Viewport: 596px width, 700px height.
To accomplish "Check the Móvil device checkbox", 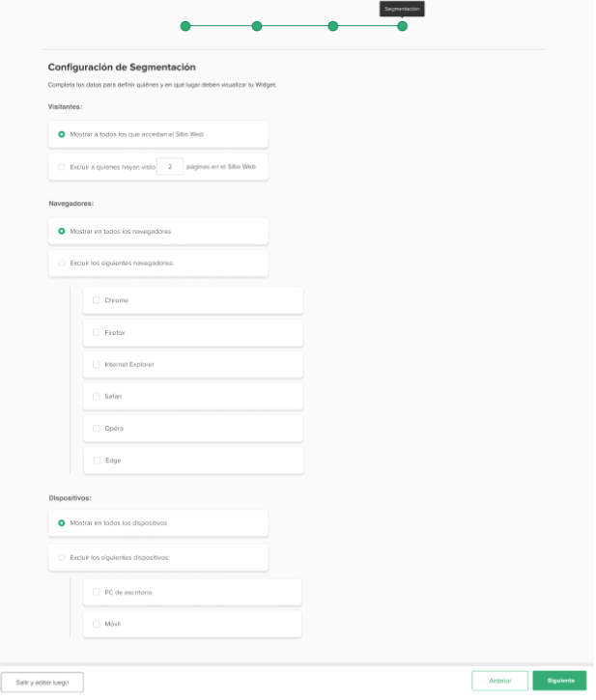I will coord(96,625).
